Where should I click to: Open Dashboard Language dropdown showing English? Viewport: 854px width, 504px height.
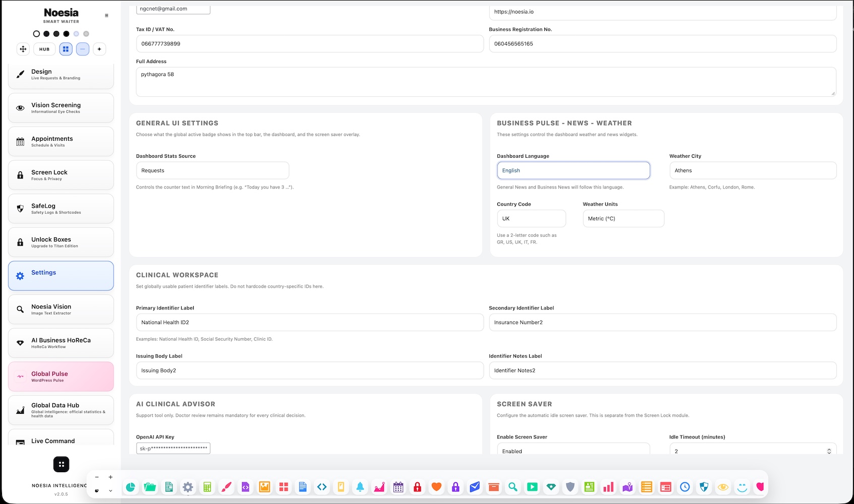tap(574, 170)
